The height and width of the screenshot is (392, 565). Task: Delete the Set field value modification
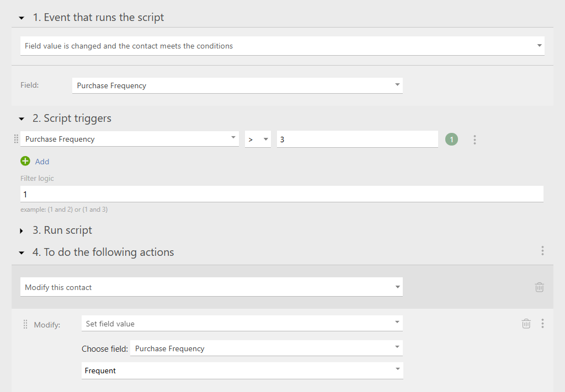coord(526,324)
